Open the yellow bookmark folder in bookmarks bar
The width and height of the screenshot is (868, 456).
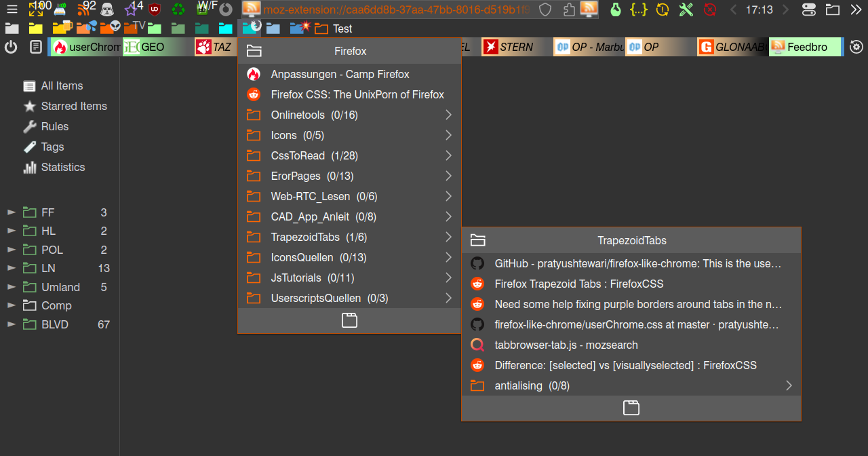(36, 28)
